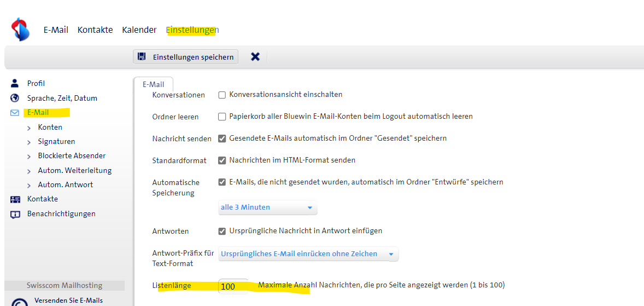Image resolution: width=644 pixels, height=306 pixels.
Task: Click the Kontakte contact card icon in sidebar
Action: [x=15, y=199]
